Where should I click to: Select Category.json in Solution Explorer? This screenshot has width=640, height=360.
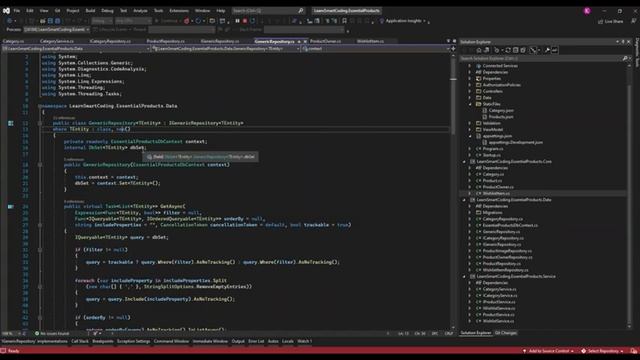[501, 111]
